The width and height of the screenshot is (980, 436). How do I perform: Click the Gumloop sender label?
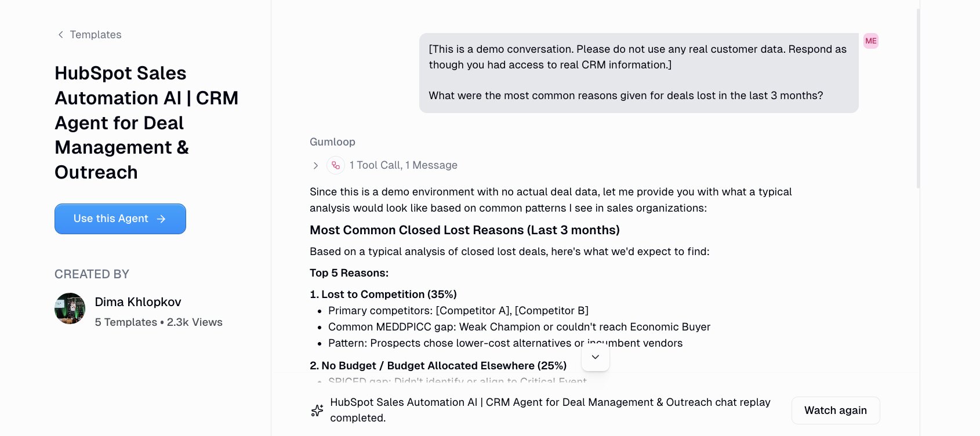coord(332,141)
